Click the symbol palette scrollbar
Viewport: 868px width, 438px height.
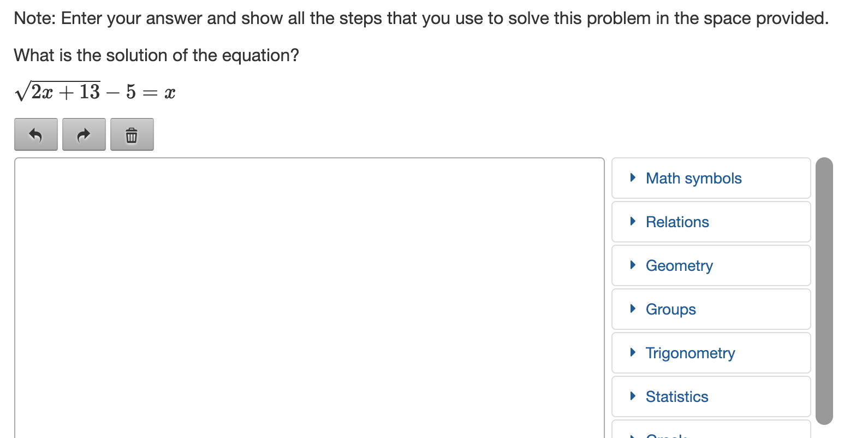point(824,291)
